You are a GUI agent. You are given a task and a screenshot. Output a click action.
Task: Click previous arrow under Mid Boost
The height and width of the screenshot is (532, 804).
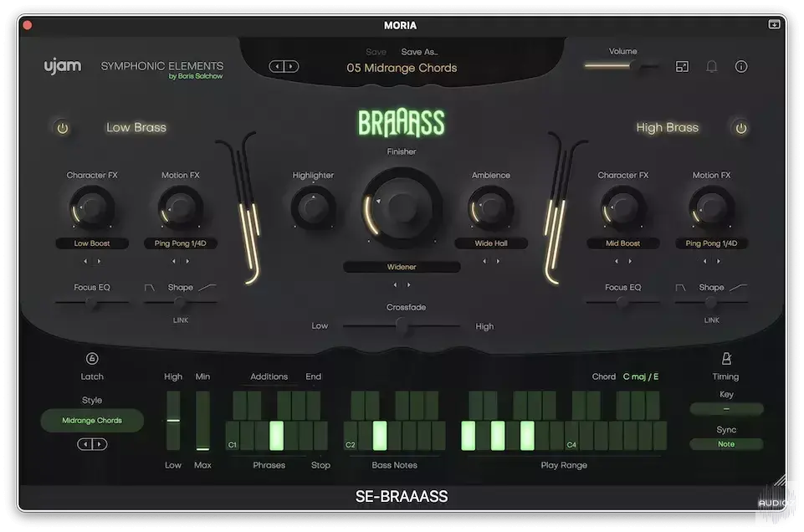[616, 261]
